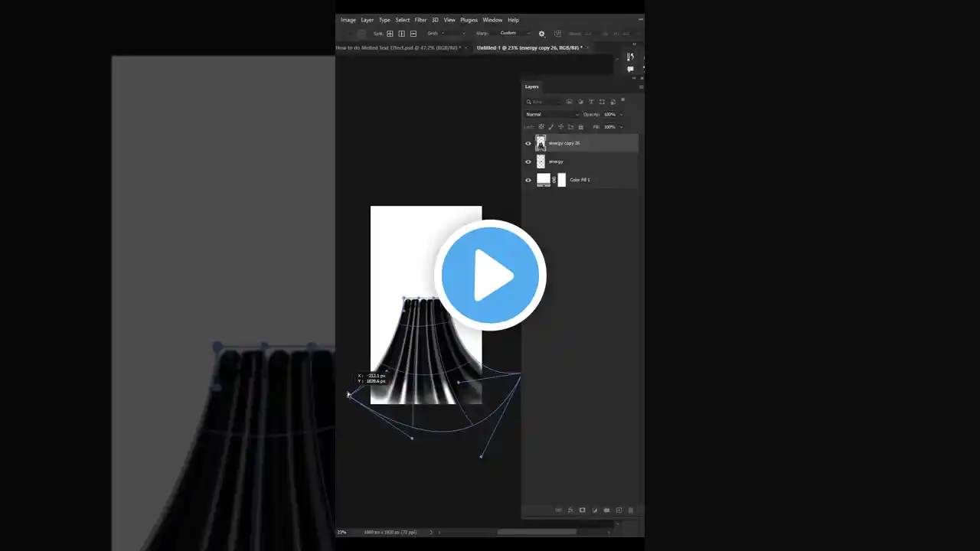Click the layer filter search kind field
The image size is (980, 551).
click(x=543, y=102)
